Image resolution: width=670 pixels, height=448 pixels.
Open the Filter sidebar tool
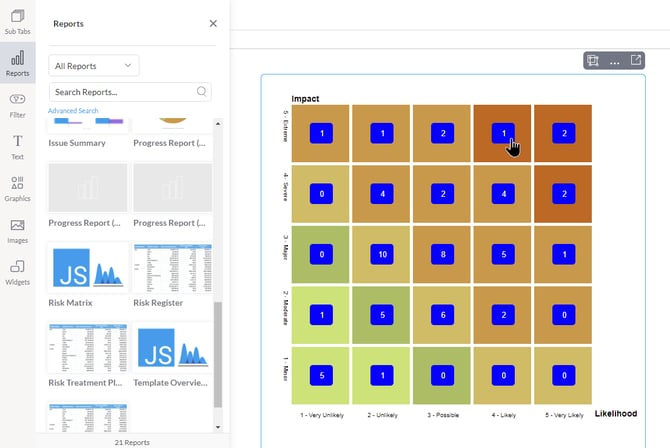pos(17,104)
